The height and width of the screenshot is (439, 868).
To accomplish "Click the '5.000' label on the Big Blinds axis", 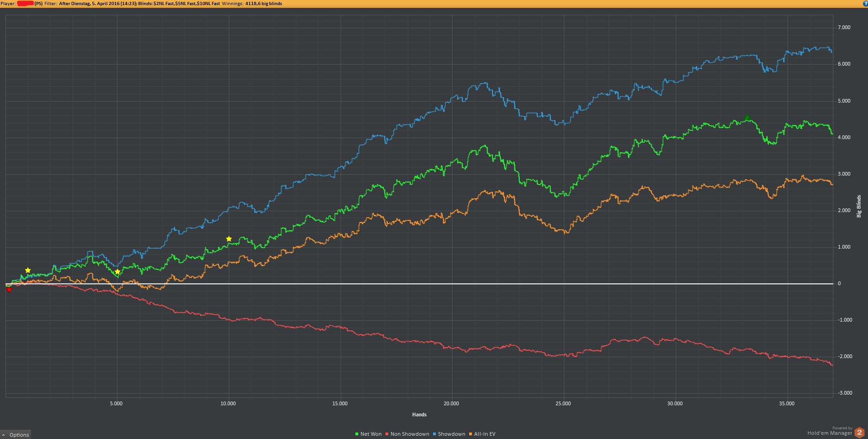I will (x=844, y=101).
